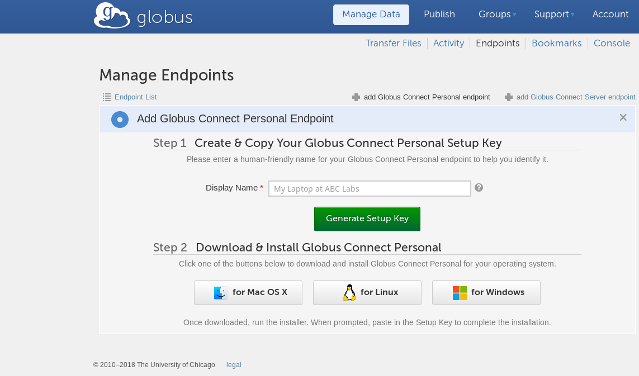Open the Manage Data tab

[x=371, y=15]
